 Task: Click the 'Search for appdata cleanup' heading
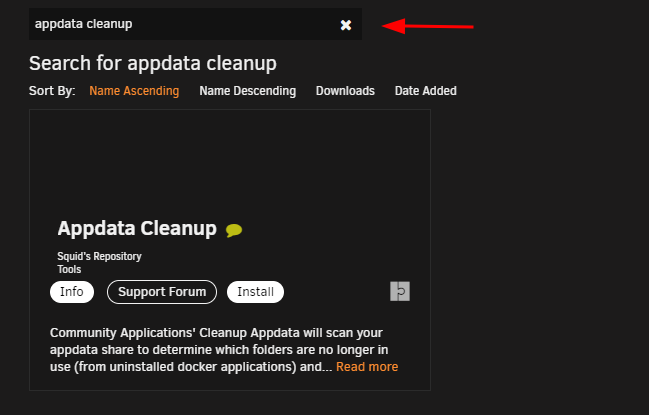pos(153,63)
